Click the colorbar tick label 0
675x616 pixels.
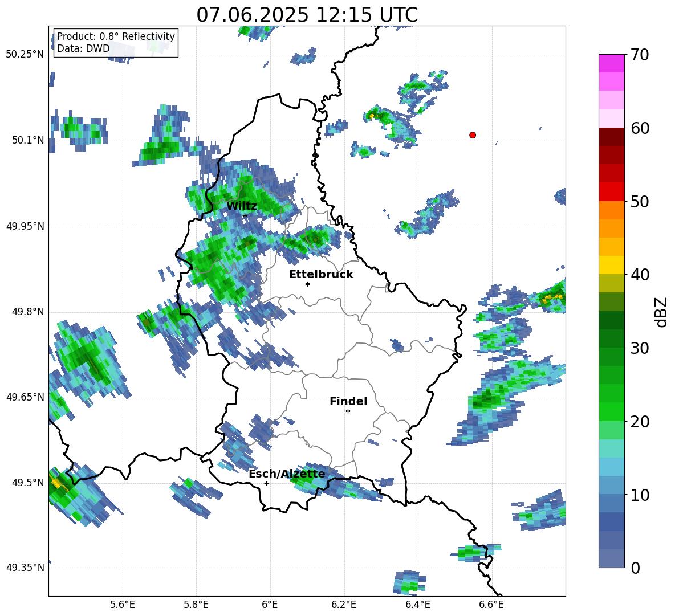pyautogui.click(x=635, y=568)
